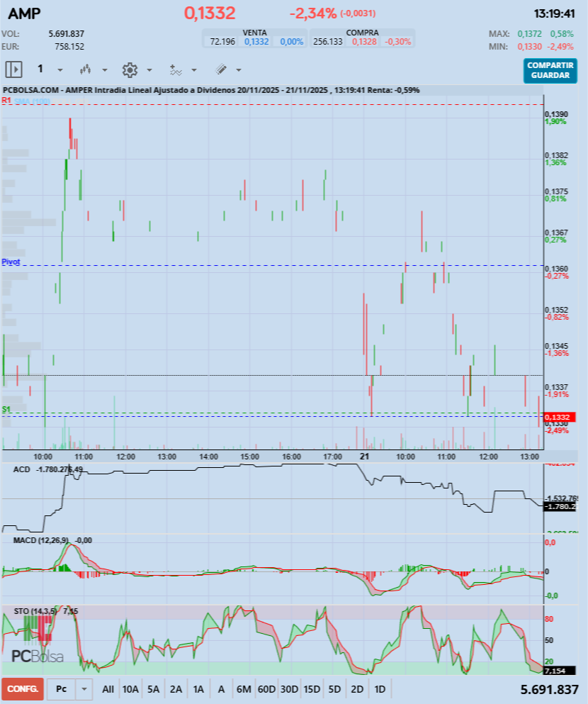
Task: Click the AMP ticker symbol
Action: pyautogui.click(x=24, y=14)
